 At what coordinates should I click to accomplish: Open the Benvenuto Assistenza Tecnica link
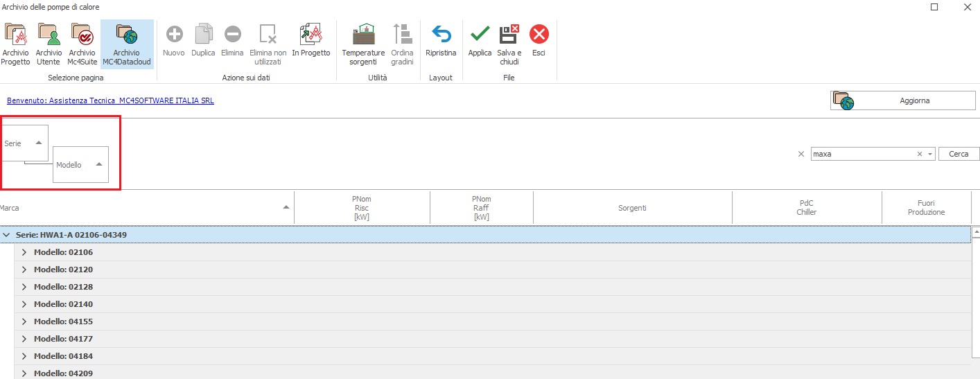[110, 100]
